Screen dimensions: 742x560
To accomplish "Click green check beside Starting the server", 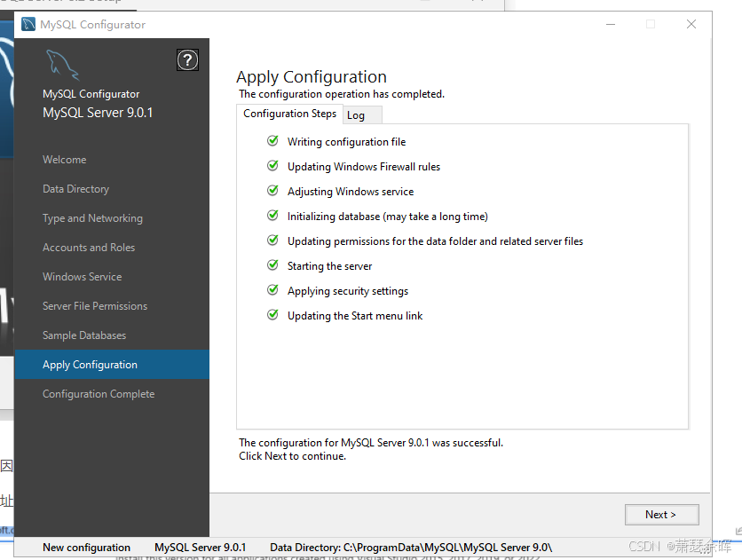I will 272,265.
